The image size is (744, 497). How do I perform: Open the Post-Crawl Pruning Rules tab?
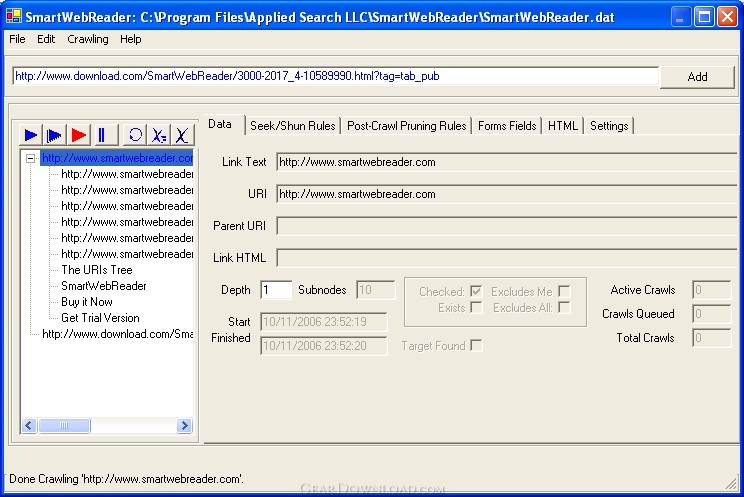tap(407, 126)
